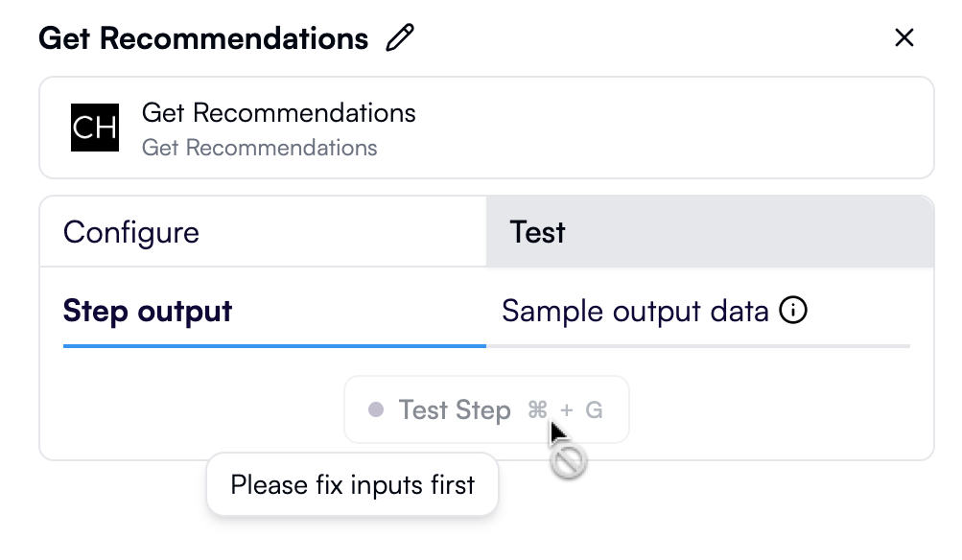Click the command key symbol in shortcut hint

[x=537, y=410]
